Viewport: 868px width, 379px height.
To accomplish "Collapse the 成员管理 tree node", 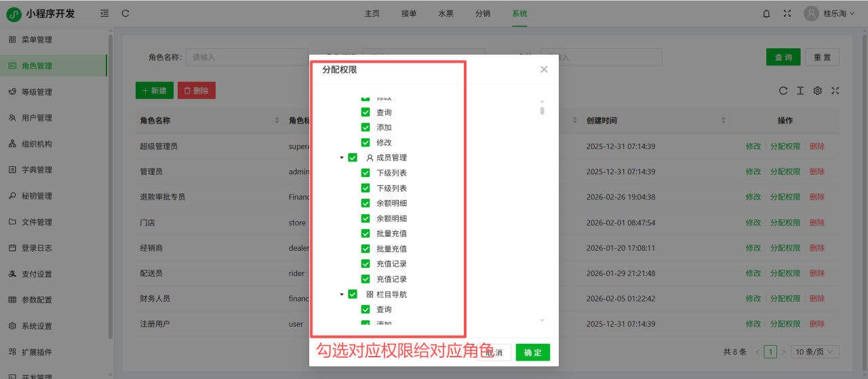I will [342, 158].
